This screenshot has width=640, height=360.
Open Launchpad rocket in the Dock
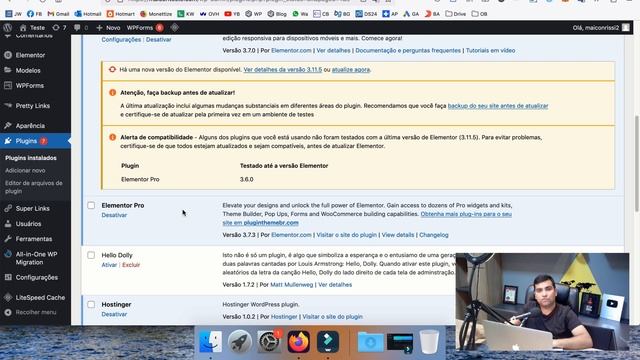point(240,342)
